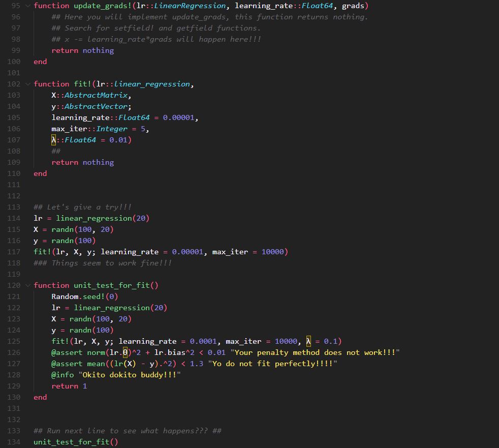The image size is (499, 448).
Task: Collapse the unit_test_for_fit function fold arrow
Action: tap(27, 285)
